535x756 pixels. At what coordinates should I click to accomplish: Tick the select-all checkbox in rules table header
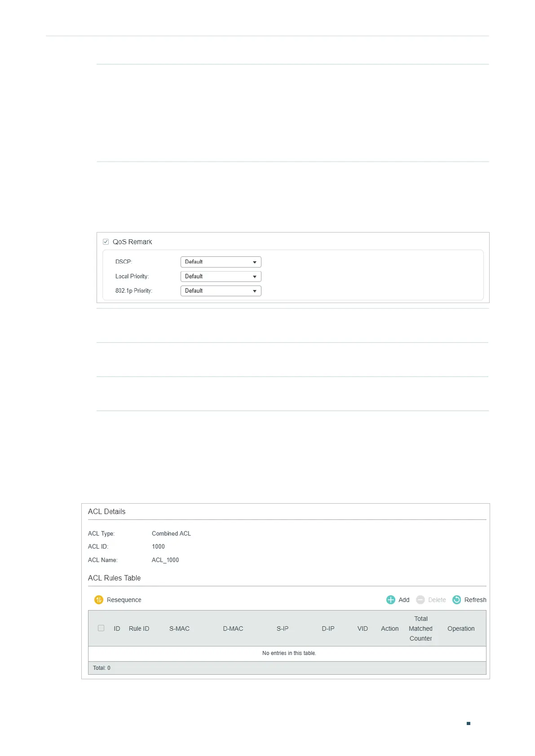(101, 628)
